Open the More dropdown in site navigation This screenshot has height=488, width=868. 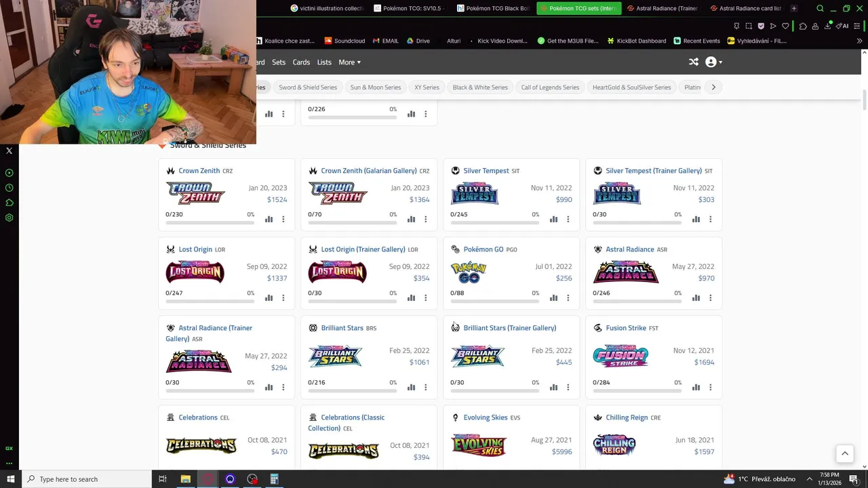click(x=350, y=62)
